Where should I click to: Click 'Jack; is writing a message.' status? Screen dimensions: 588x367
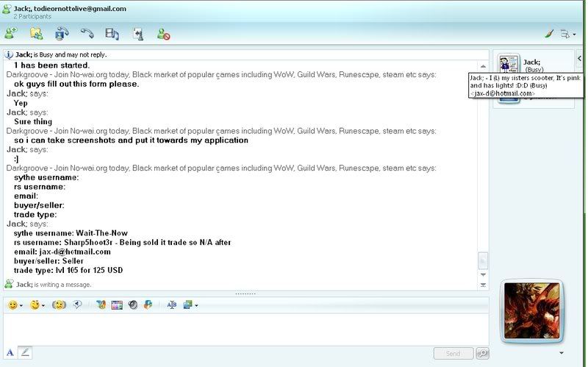[x=54, y=285]
